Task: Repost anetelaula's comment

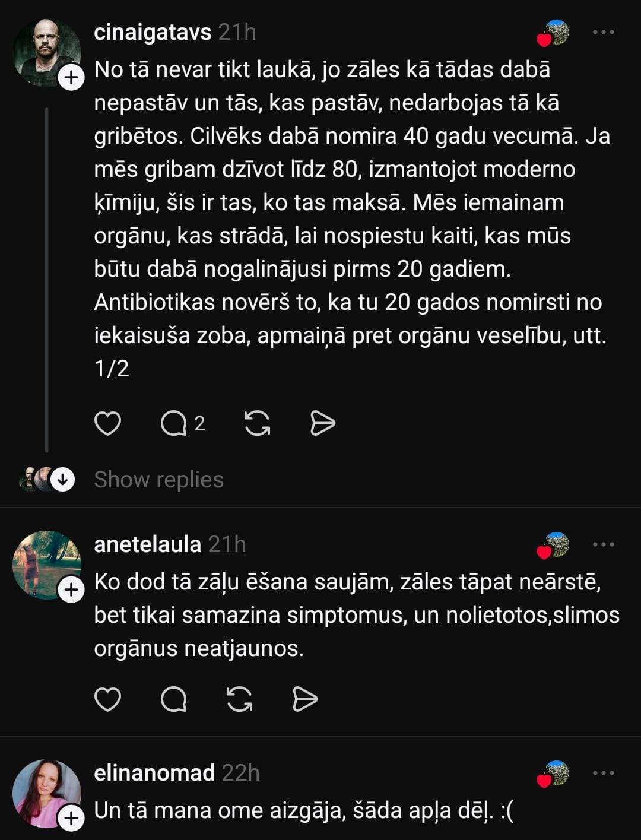Action: (240, 699)
